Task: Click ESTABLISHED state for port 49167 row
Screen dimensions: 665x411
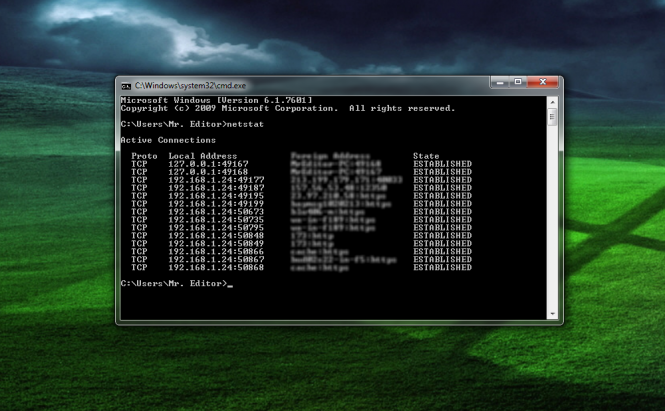Action: click(x=442, y=164)
